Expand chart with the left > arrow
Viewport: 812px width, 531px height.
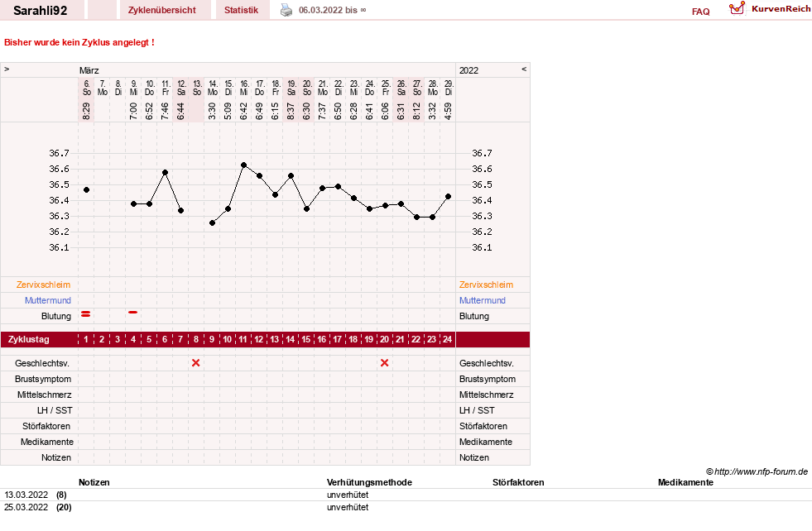7,69
